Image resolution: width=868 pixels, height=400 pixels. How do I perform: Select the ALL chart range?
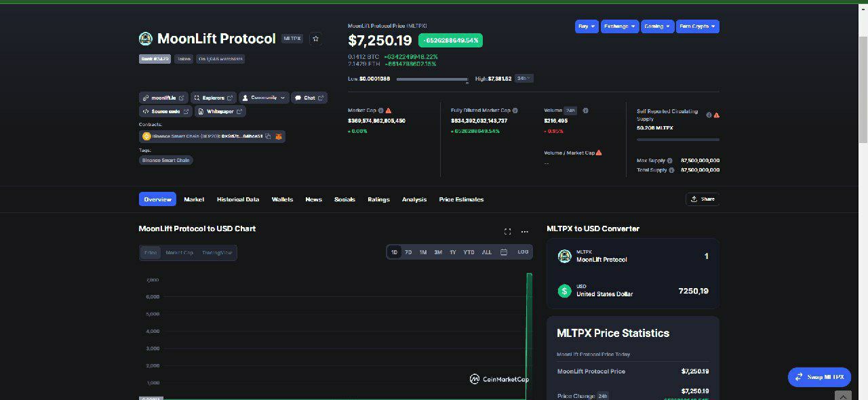(x=487, y=252)
